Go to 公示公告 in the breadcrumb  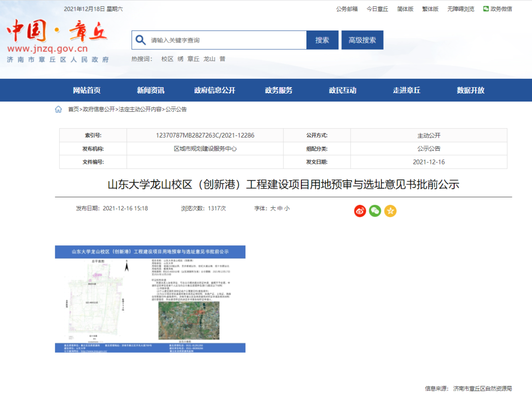tap(176, 109)
